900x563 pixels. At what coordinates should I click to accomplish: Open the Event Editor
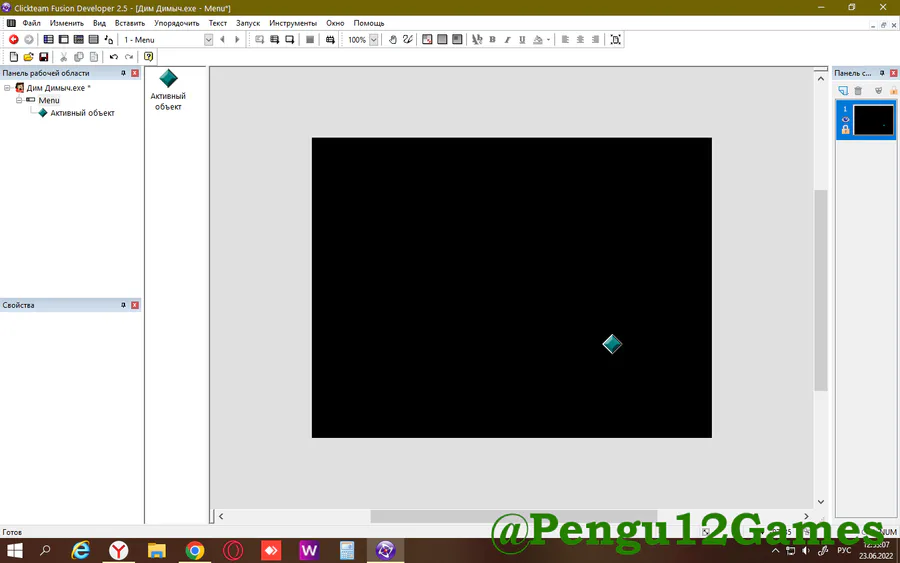click(79, 40)
